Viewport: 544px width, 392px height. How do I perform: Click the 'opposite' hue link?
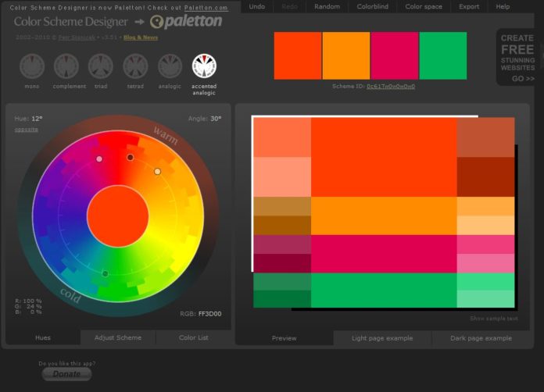[x=26, y=129]
